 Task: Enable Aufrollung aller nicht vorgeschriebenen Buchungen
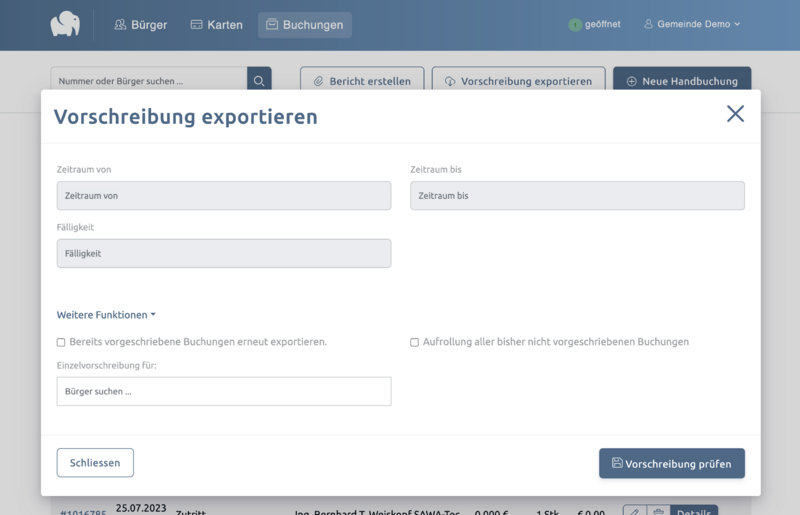pos(414,342)
